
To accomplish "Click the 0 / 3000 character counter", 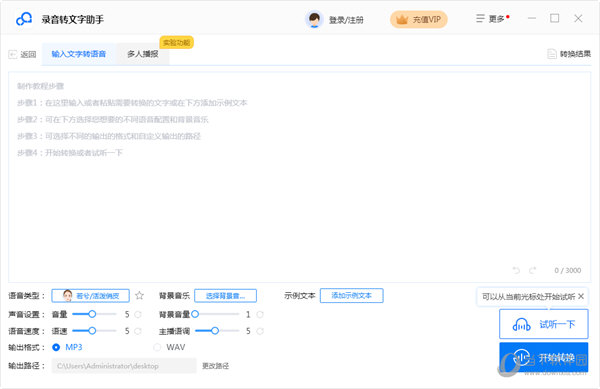I will click(567, 270).
